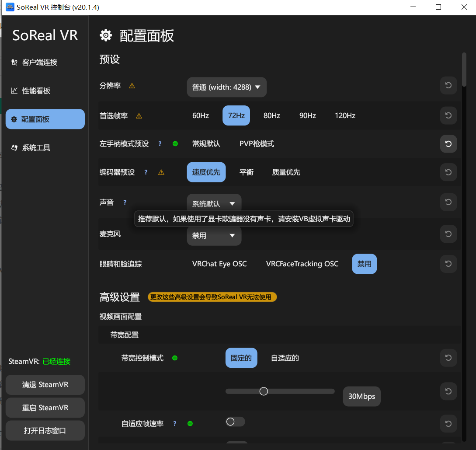Set encoder preset to 速度优先
This screenshot has width=476, height=450.
click(x=206, y=172)
